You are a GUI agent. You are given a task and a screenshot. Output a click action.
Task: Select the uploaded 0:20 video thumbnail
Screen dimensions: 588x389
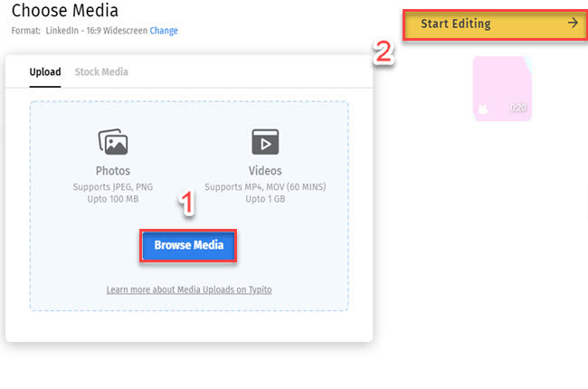pos(502,89)
